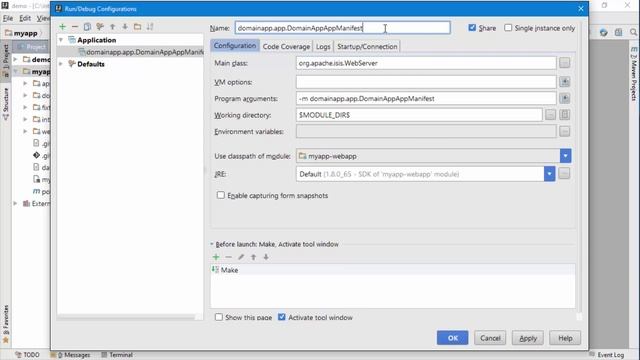The height and width of the screenshot is (360, 640).
Task: Browse JRE ellipsis button
Action: (564, 174)
